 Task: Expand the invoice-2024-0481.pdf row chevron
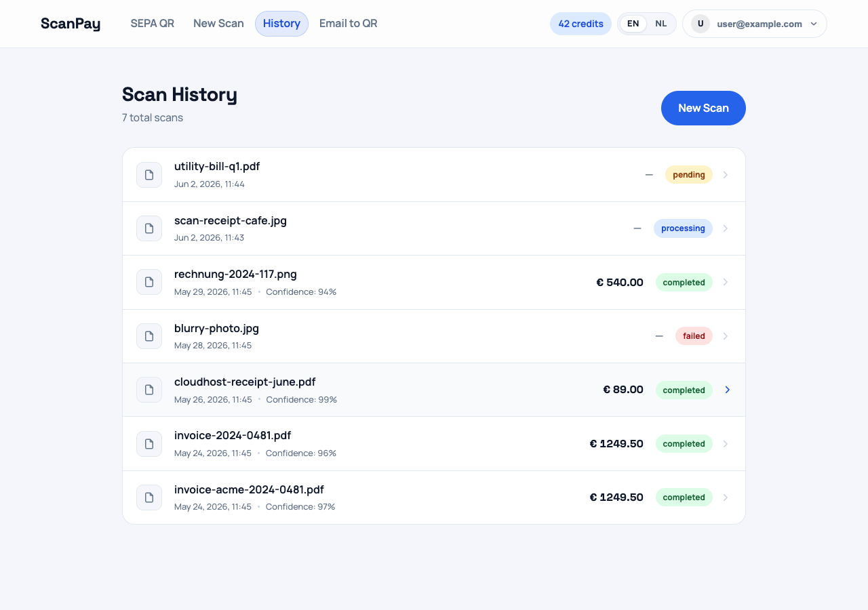(x=726, y=444)
